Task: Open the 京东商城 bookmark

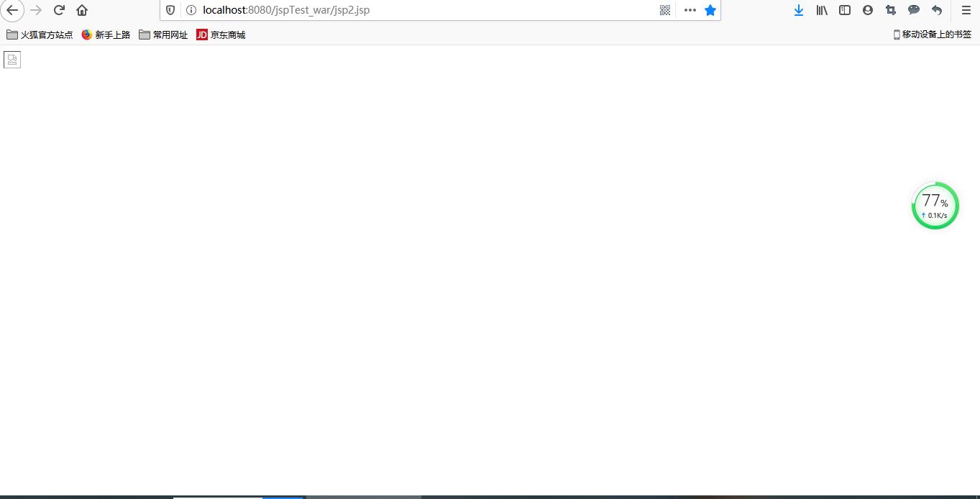Action: pyautogui.click(x=221, y=35)
